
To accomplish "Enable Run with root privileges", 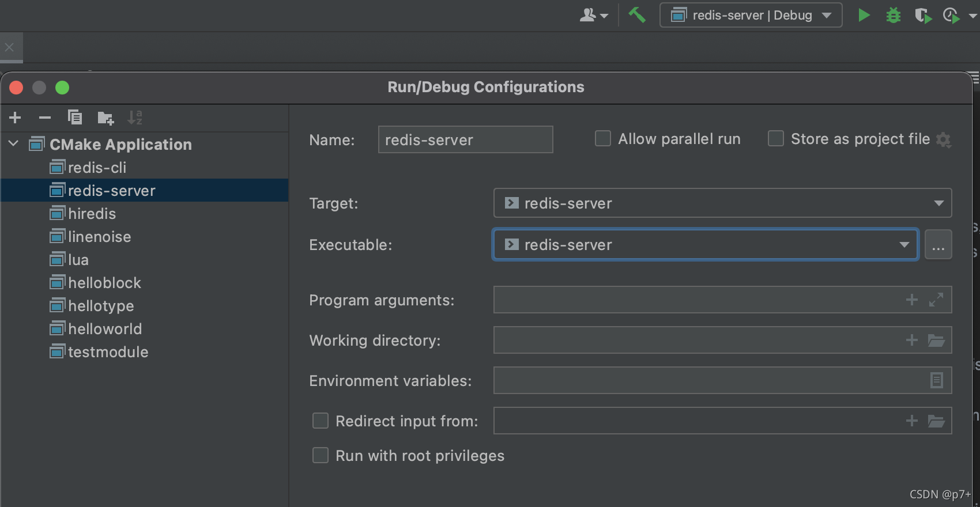I will (x=321, y=456).
